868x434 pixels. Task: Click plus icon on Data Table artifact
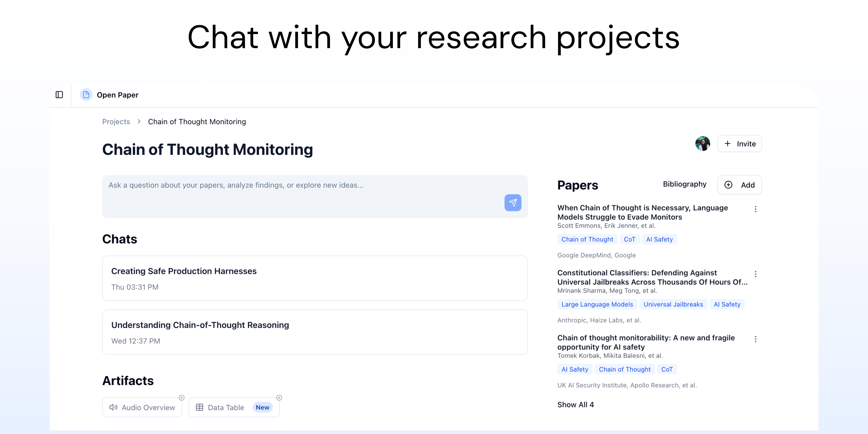pyautogui.click(x=279, y=398)
